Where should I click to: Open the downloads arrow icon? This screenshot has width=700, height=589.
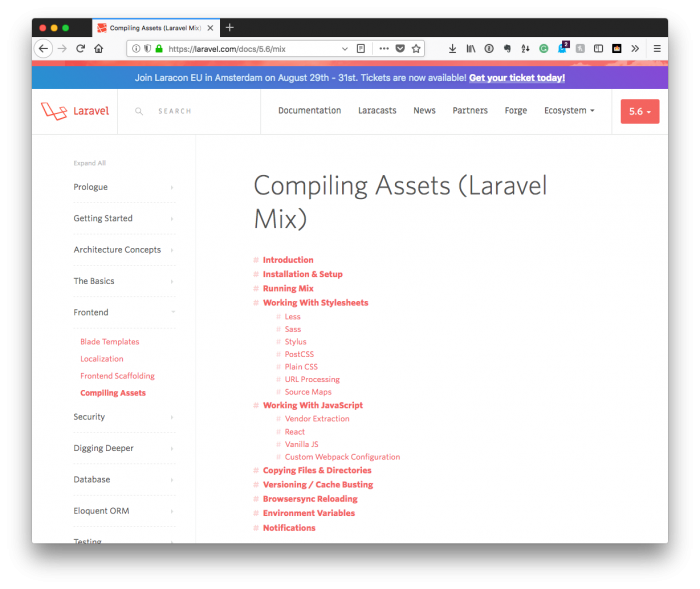tap(452, 49)
